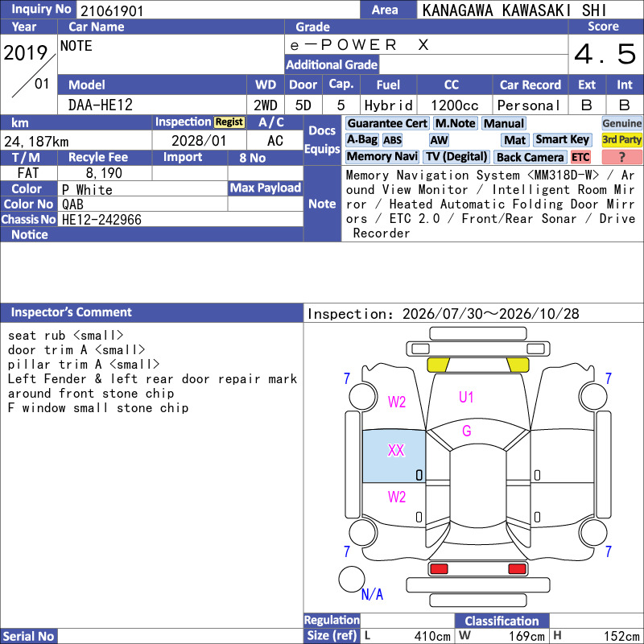The height and width of the screenshot is (644, 644).
Task: Click the A.Bag equipment badge
Action: [361, 139]
